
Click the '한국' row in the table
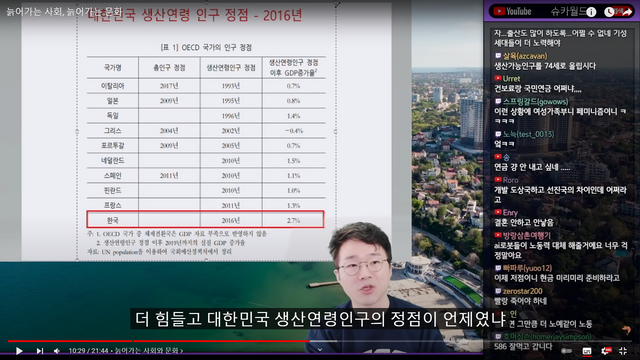tap(205, 219)
